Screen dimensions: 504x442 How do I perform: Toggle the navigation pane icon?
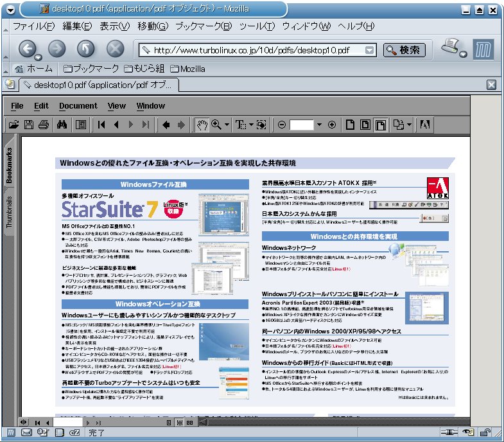(81, 125)
